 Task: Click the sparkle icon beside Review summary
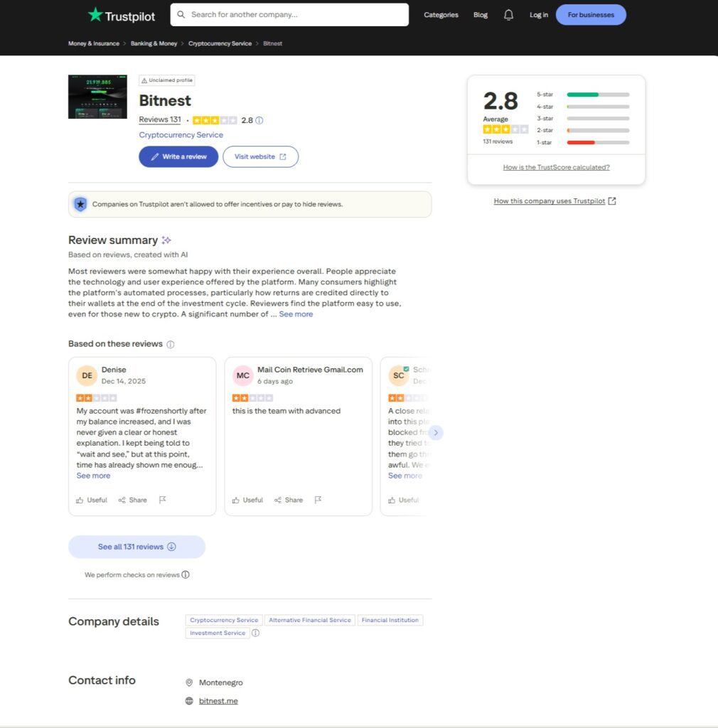coord(166,240)
